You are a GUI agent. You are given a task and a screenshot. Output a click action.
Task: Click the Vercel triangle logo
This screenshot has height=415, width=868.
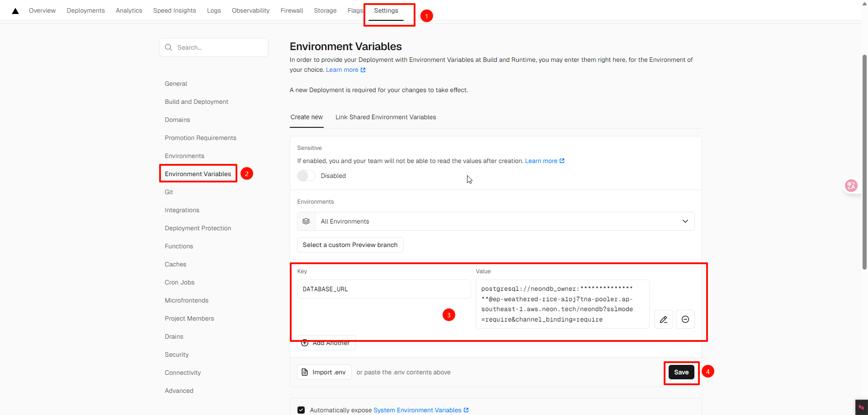(x=15, y=11)
